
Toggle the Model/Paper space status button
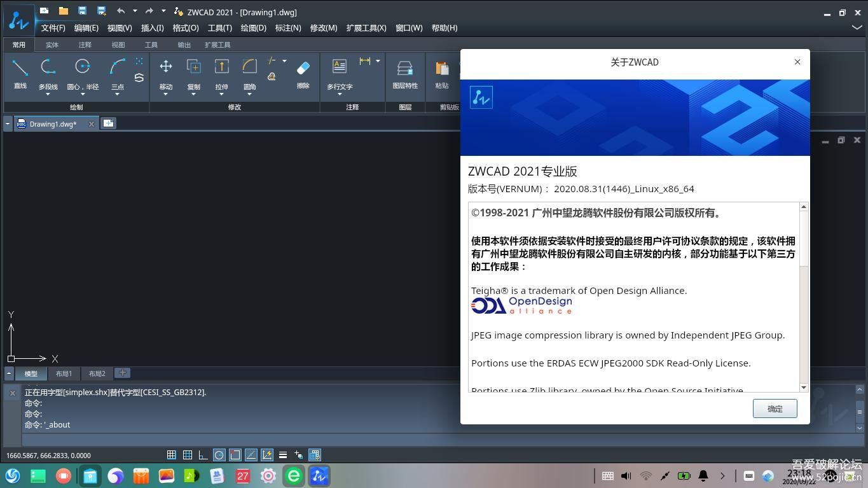(x=315, y=455)
